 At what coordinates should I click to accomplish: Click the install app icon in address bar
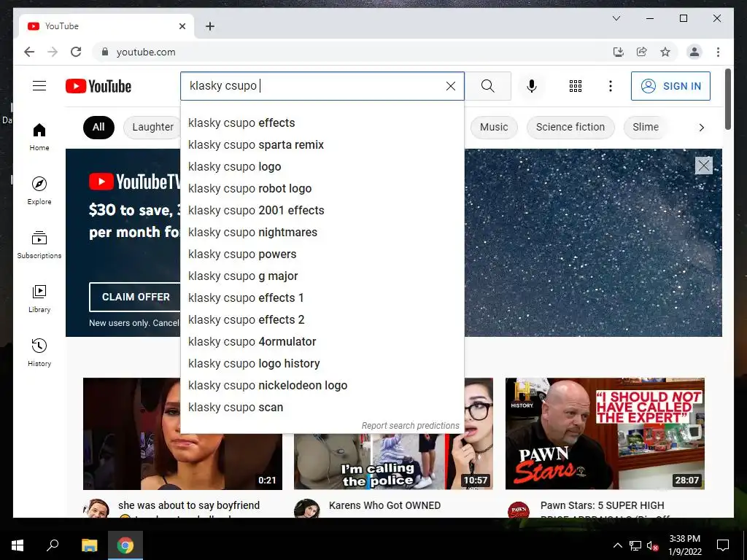[618, 52]
